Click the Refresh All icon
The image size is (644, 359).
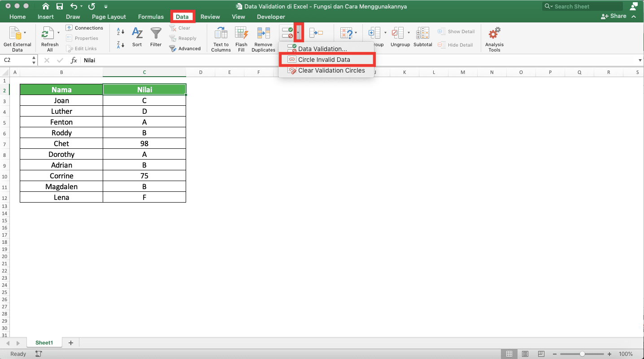[x=47, y=34]
